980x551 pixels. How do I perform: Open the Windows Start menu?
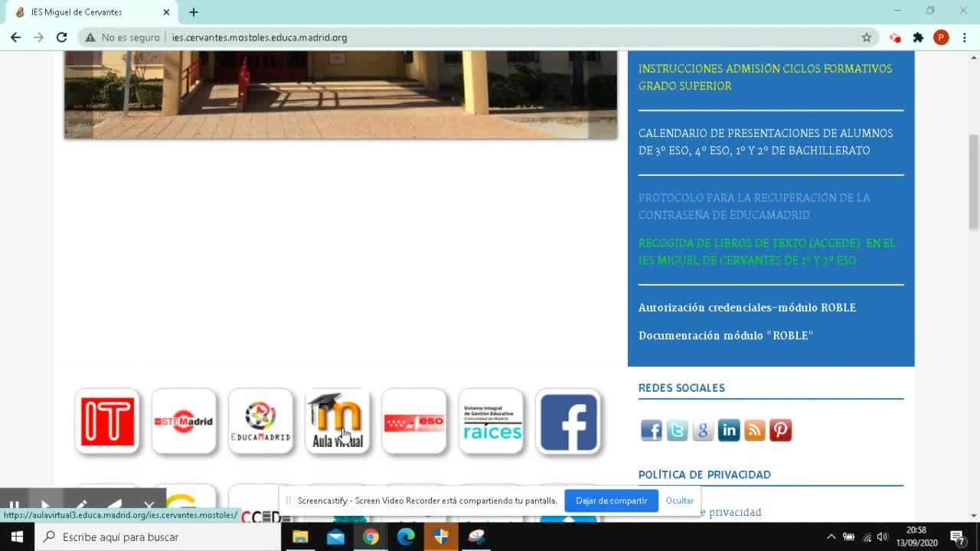(x=17, y=536)
